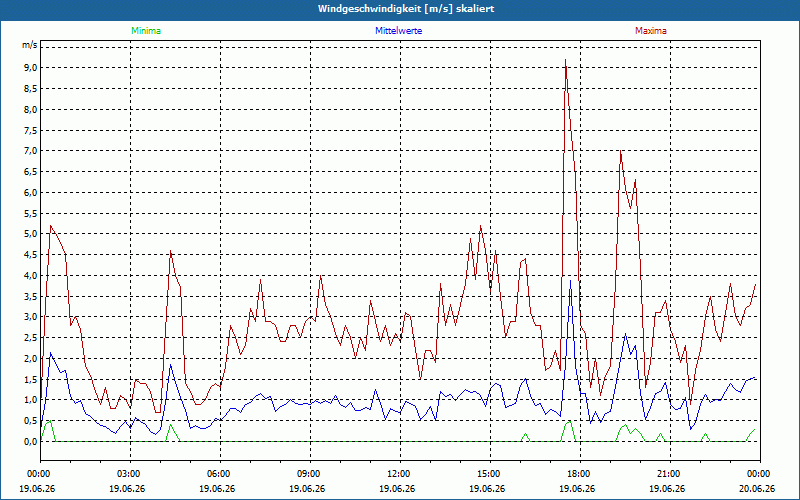Click the '20.06.26' date label

tap(757, 488)
